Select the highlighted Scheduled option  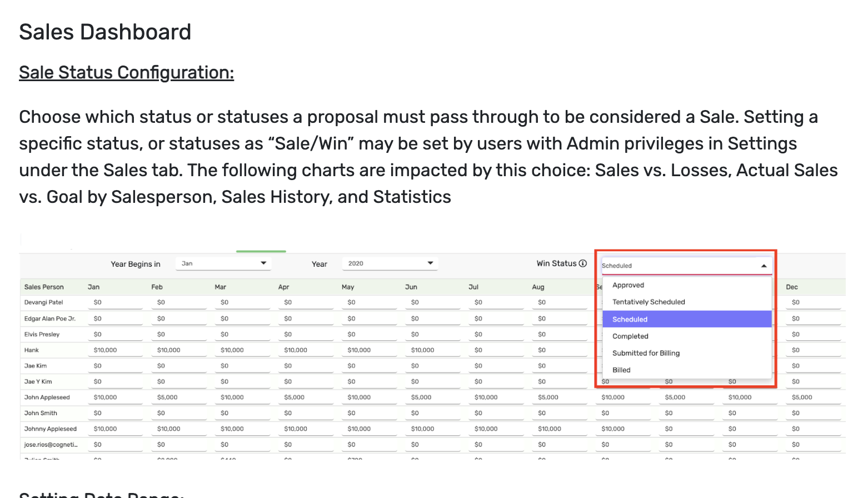(630, 319)
